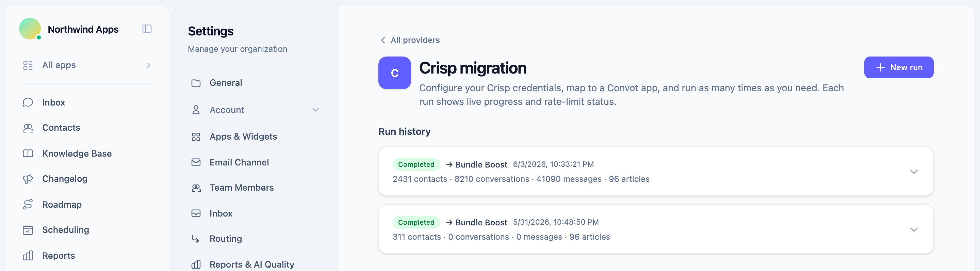Click the Contacts people icon

[x=28, y=128]
